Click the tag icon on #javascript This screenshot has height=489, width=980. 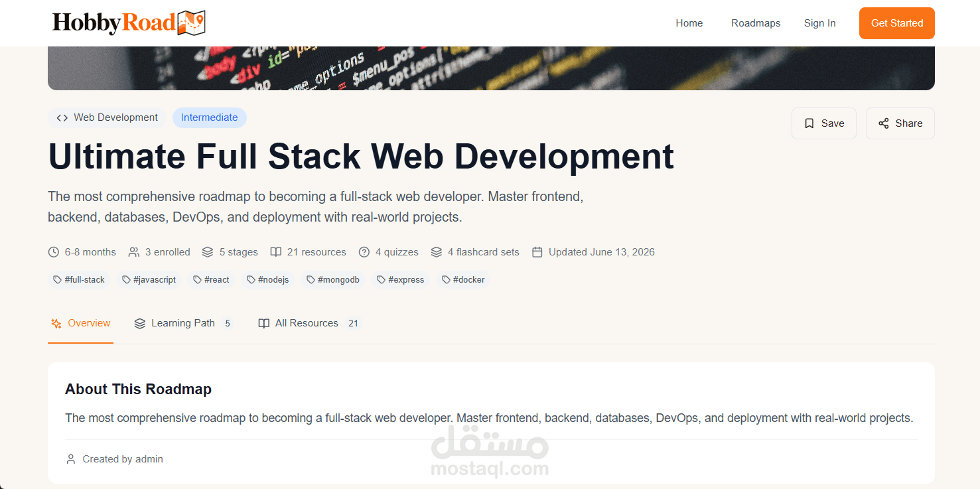pos(127,280)
